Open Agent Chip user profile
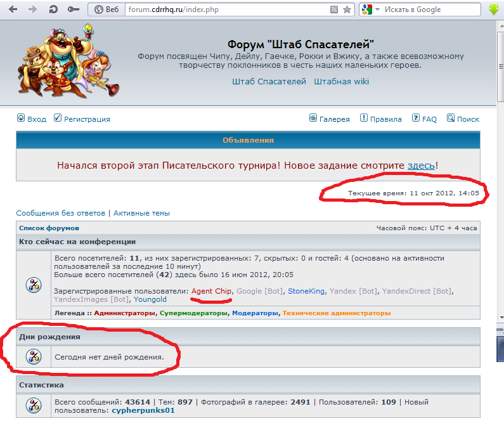 pyautogui.click(x=211, y=291)
